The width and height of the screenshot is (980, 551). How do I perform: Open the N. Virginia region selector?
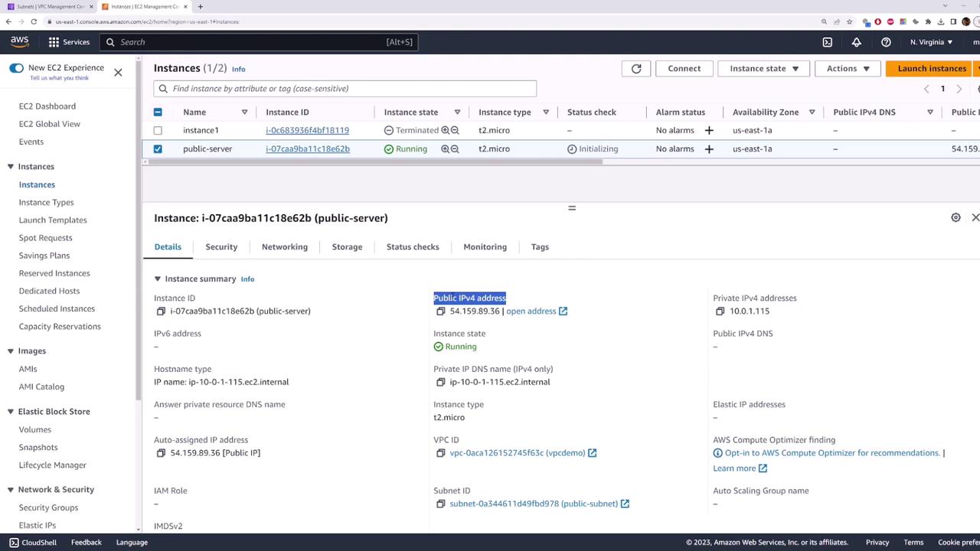click(x=931, y=42)
